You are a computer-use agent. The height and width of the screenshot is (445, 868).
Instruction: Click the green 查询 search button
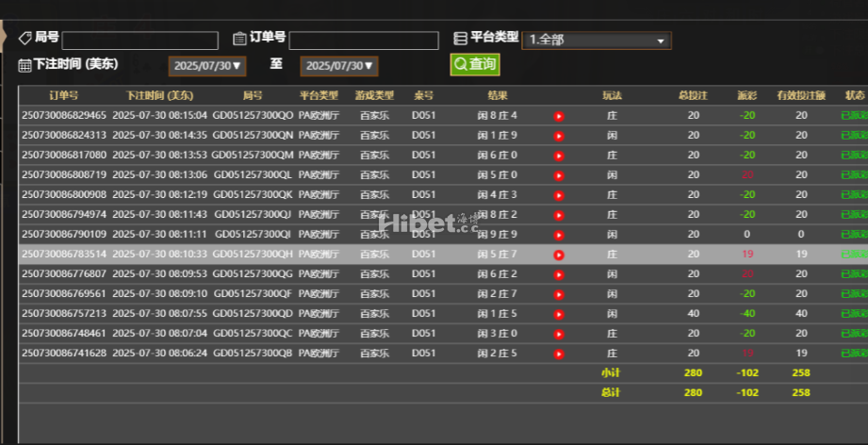coord(474,64)
